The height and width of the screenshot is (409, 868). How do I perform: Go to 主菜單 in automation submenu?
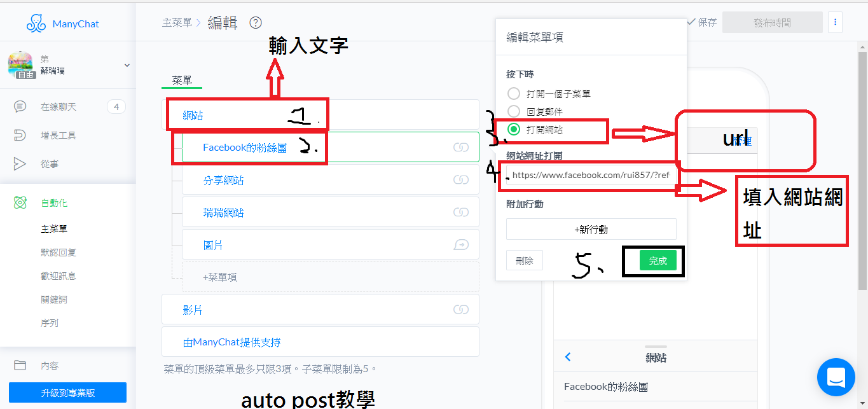[x=54, y=229]
